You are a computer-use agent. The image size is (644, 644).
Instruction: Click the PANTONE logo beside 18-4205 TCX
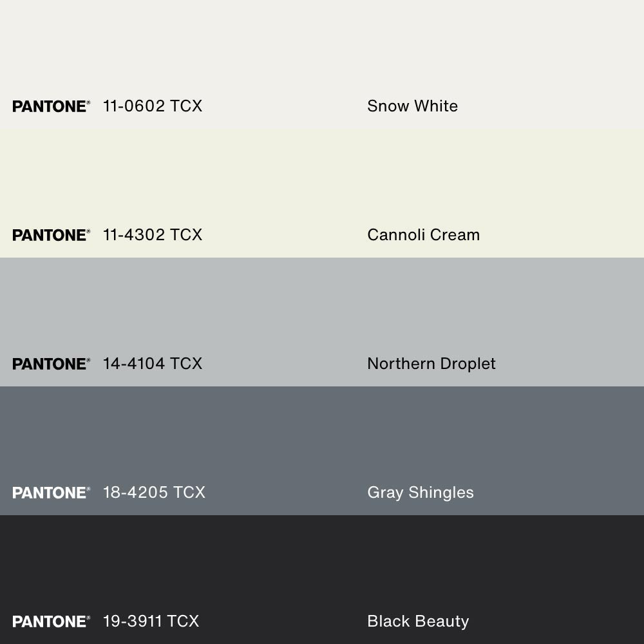[51, 493]
